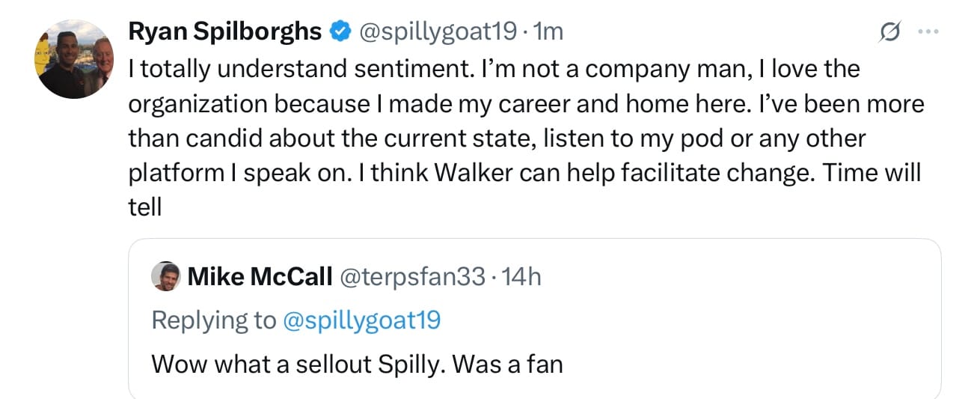Image resolution: width=980 pixels, height=399 pixels.
Task: Open the three-dot more options menu
Action: tap(927, 31)
